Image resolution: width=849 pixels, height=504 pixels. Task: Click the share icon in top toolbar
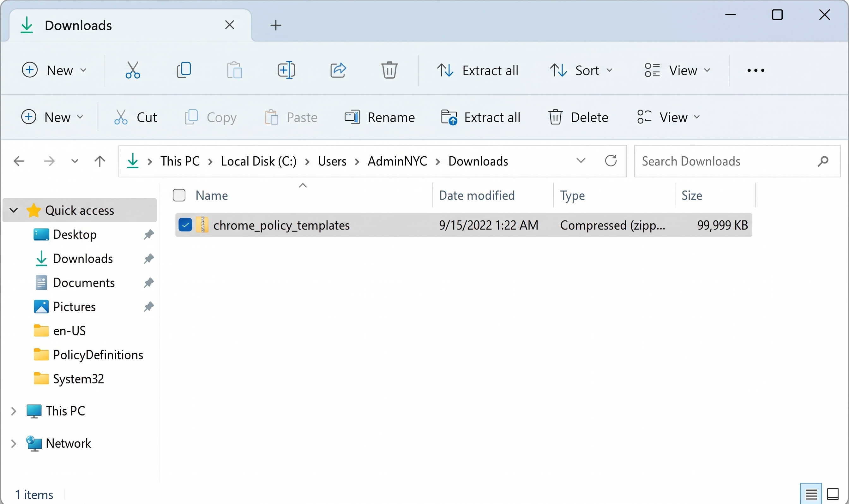point(338,70)
